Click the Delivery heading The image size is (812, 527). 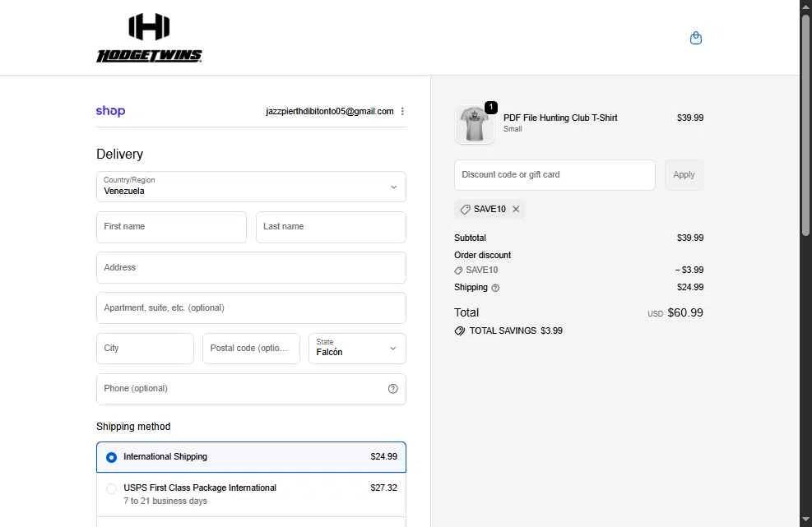tap(119, 155)
